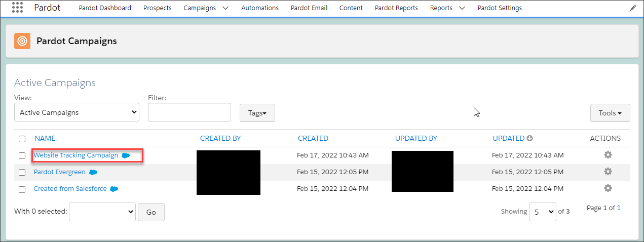Sort by UPDATED BY column header
The width and height of the screenshot is (644, 242).
point(416,138)
